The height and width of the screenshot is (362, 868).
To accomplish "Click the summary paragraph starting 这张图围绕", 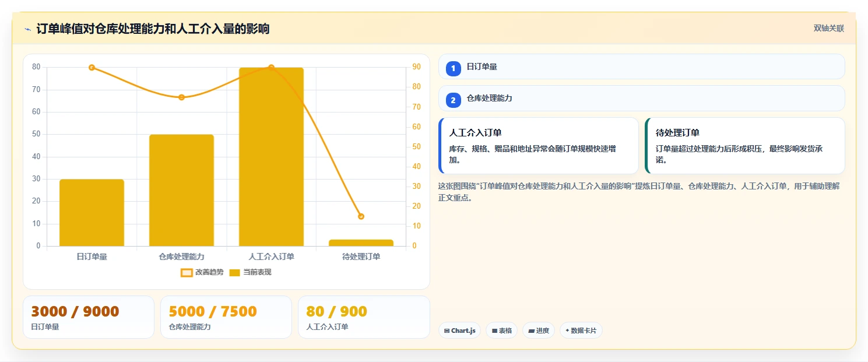I will pos(639,192).
